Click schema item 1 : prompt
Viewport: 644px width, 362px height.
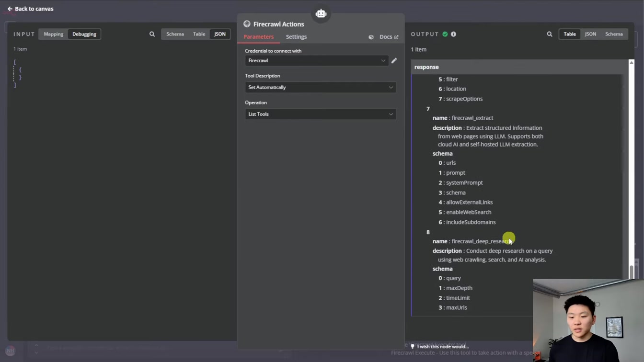452,173
